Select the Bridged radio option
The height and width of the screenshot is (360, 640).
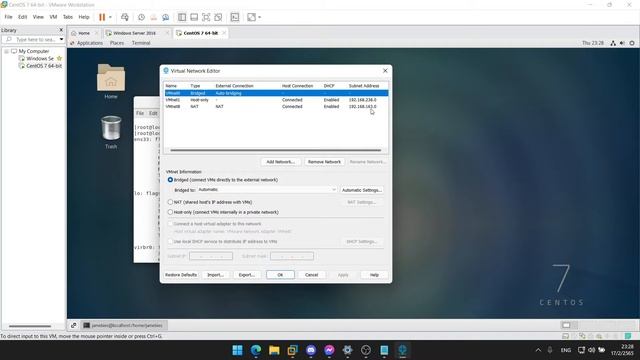point(170,180)
